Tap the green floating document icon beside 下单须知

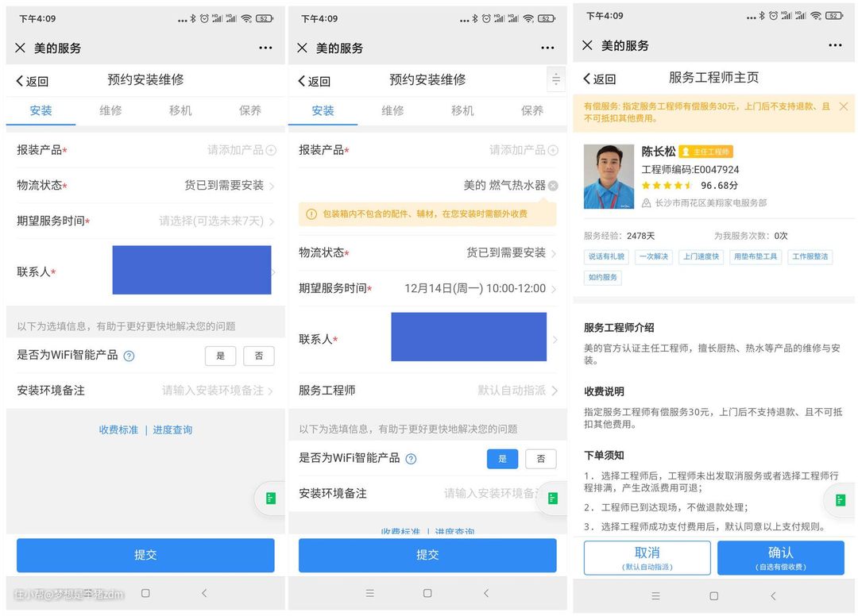point(840,500)
